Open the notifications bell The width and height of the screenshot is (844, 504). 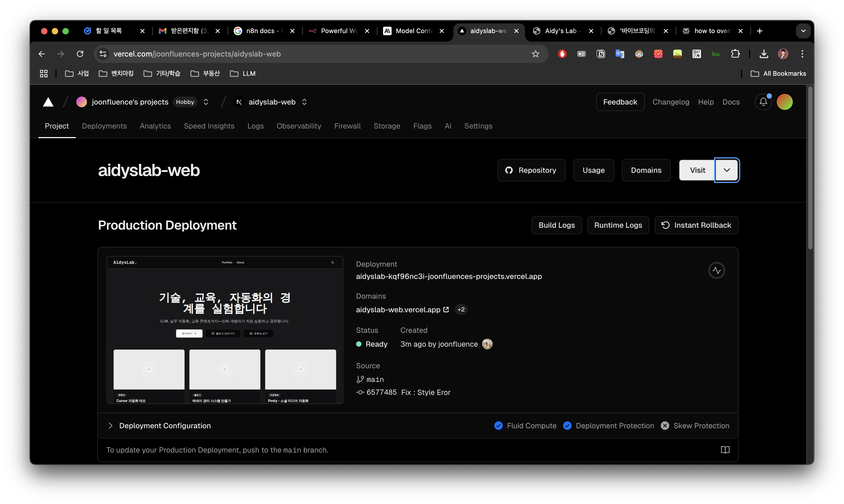pos(763,102)
